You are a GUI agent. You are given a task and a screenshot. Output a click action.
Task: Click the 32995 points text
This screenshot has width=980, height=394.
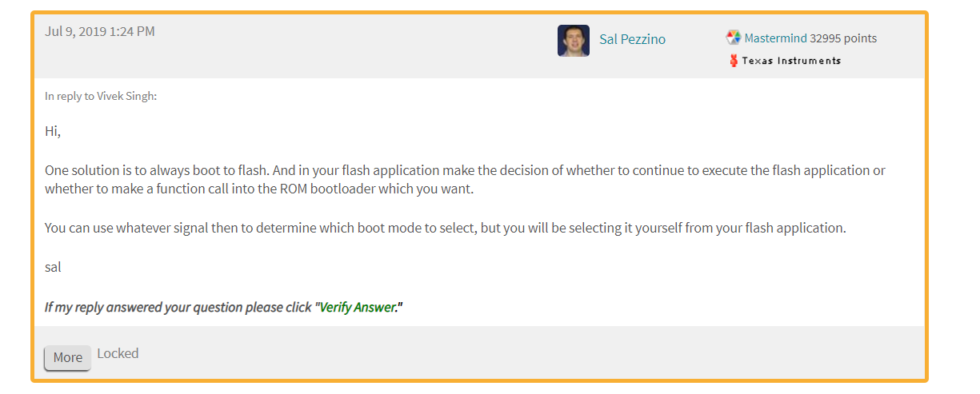pos(843,38)
